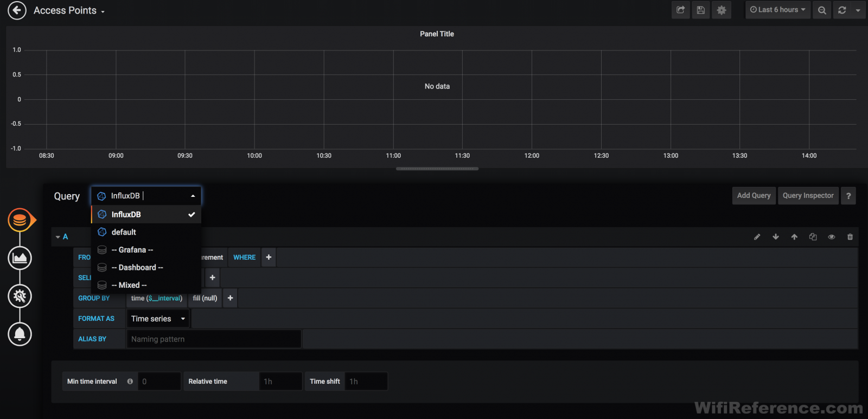Click the Panel Title heading

(437, 34)
